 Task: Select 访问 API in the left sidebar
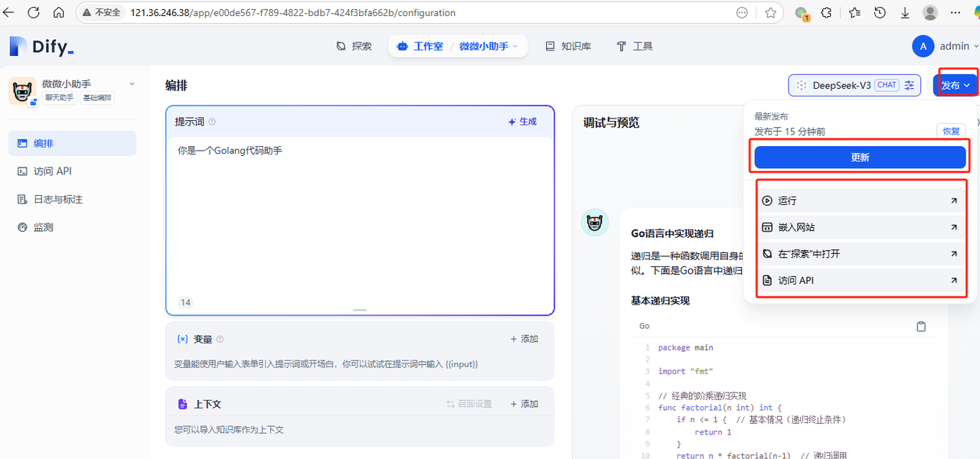tap(52, 171)
